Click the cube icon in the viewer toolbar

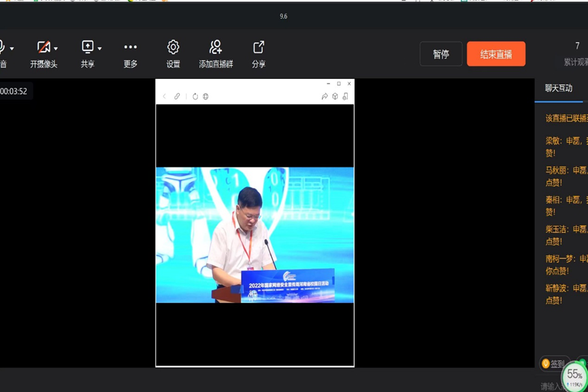(335, 97)
